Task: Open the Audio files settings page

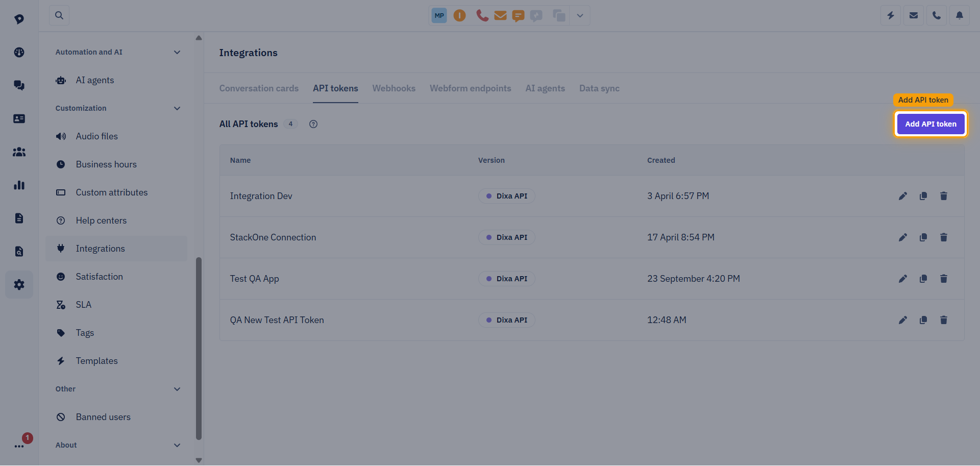Action: tap(116, 136)
